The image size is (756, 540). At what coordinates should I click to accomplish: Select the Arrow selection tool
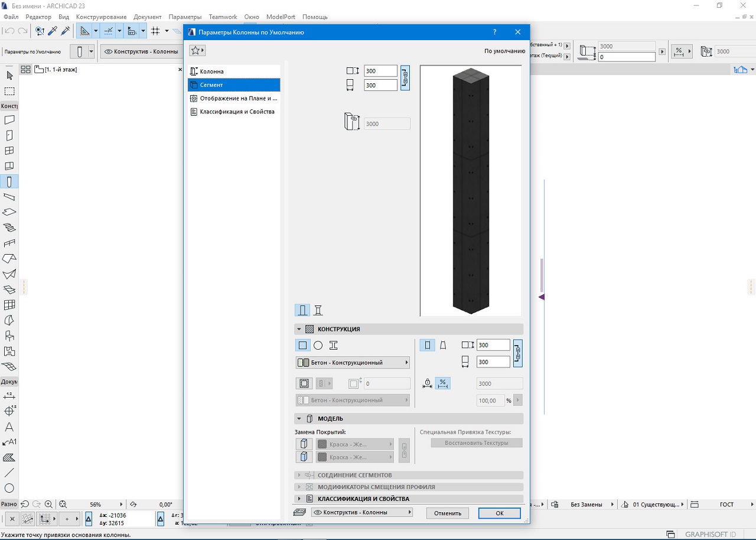pos(9,76)
